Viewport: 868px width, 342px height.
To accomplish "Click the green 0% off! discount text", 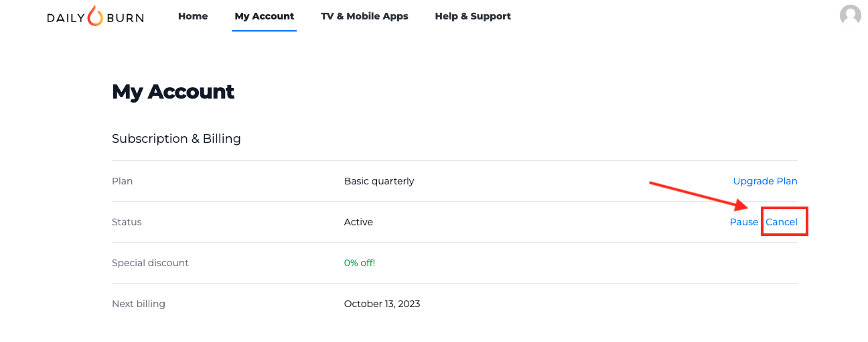I will click(360, 263).
